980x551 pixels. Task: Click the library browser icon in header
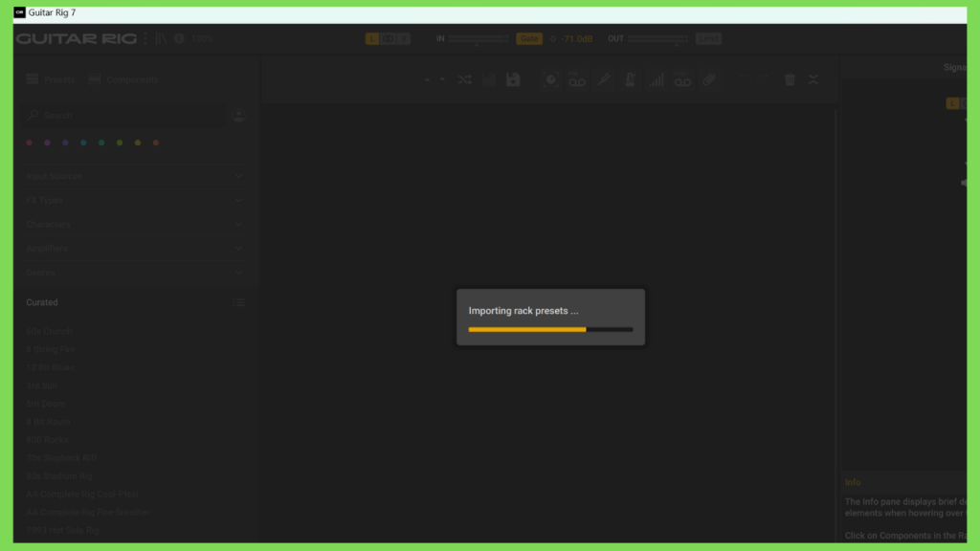161,38
